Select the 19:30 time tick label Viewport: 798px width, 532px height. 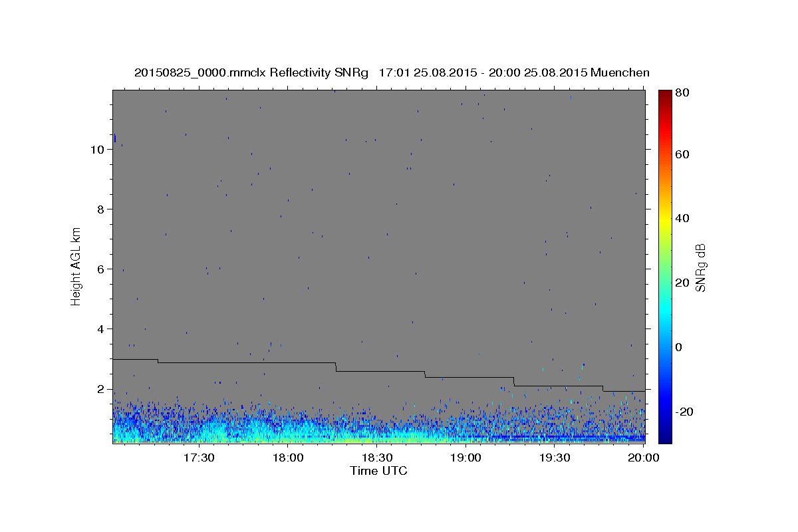click(x=554, y=458)
